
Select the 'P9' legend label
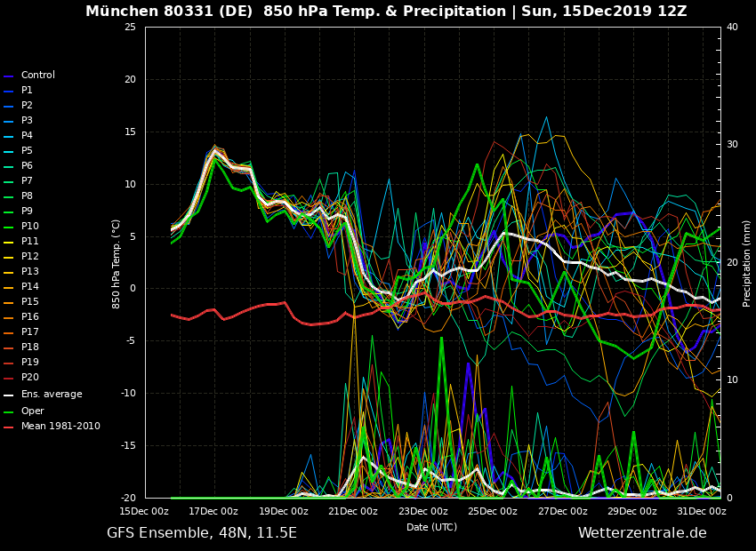tap(27, 211)
